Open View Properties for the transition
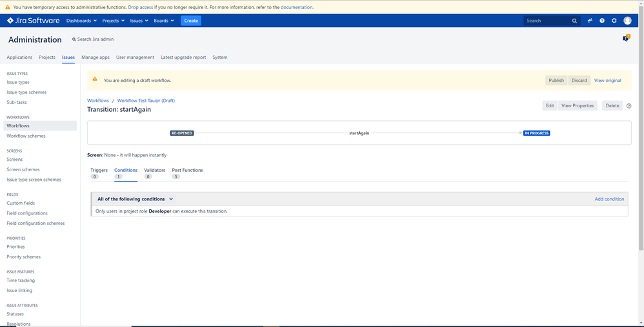Image resolution: width=644 pixels, height=327 pixels. pyautogui.click(x=578, y=106)
